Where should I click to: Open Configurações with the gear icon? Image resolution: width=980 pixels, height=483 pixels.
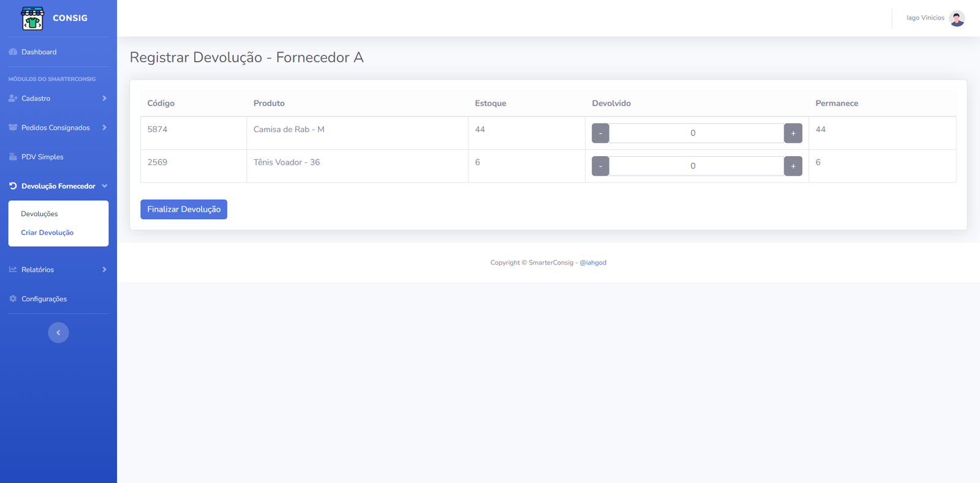43,299
